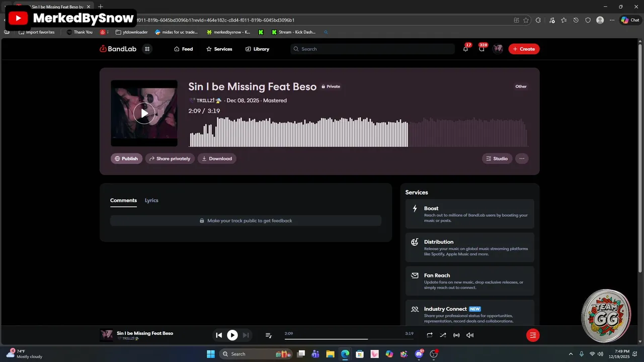Open the Import favorites bookmark
The width and height of the screenshot is (644, 362).
(37, 32)
